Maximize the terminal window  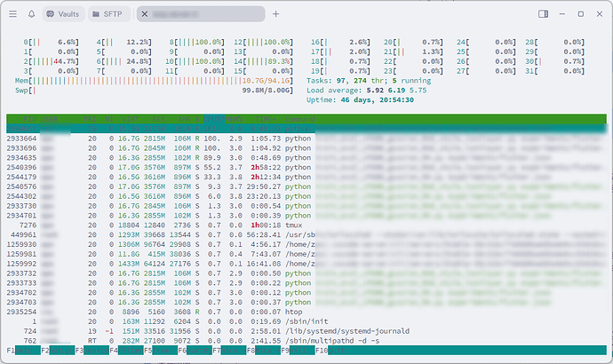point(581,14)
